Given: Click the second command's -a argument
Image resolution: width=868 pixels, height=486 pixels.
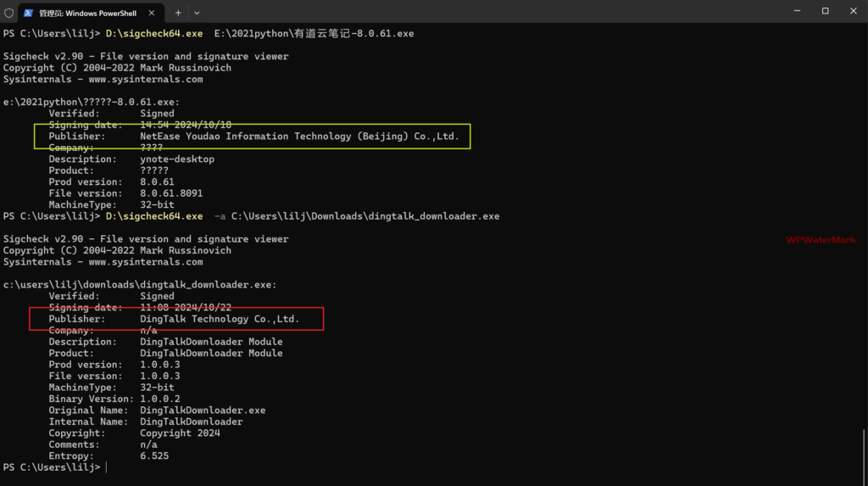Looking at the screenshot, I should 220,216.
